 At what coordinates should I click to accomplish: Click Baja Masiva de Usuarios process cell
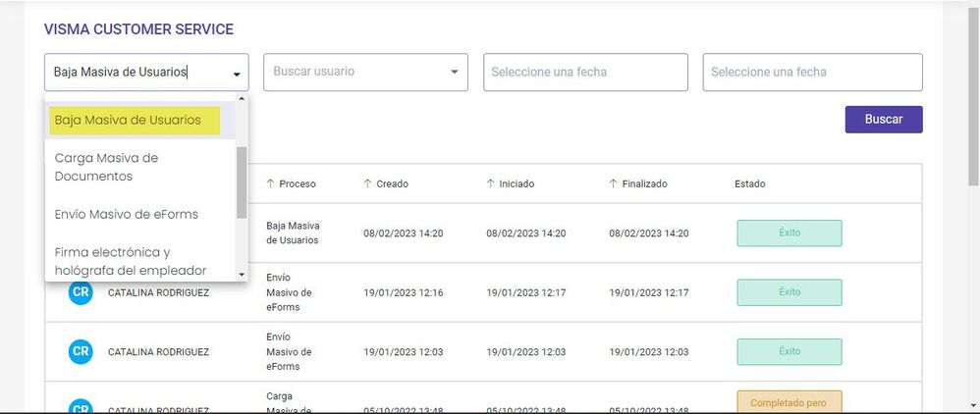point(293,233)
